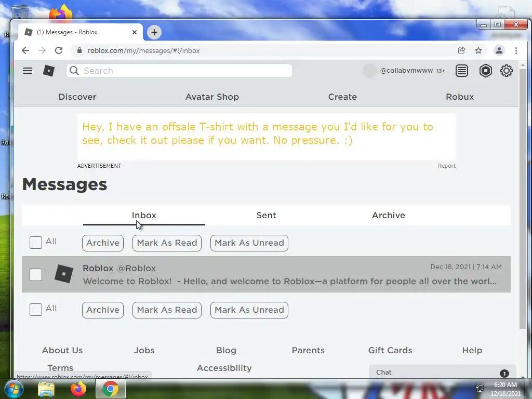The height and width of the screenshot is (399, 532).
Task: Open the Parents footer link
Action: coord(308,350)
